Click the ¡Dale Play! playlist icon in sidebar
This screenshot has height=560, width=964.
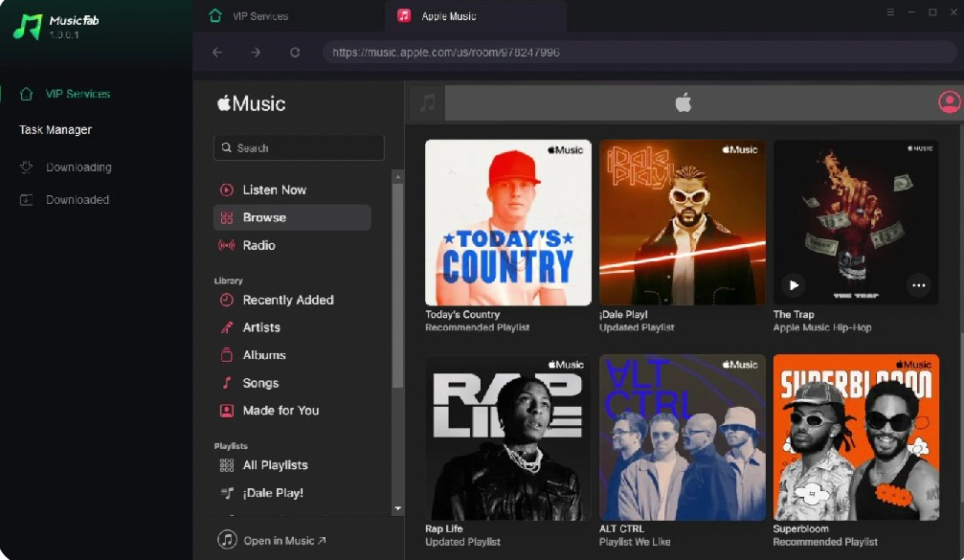tap(227, 493)
